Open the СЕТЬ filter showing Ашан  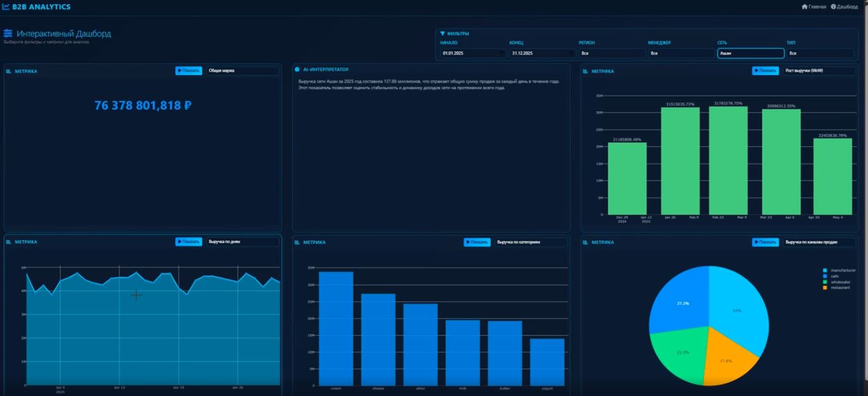pos(750,53)
